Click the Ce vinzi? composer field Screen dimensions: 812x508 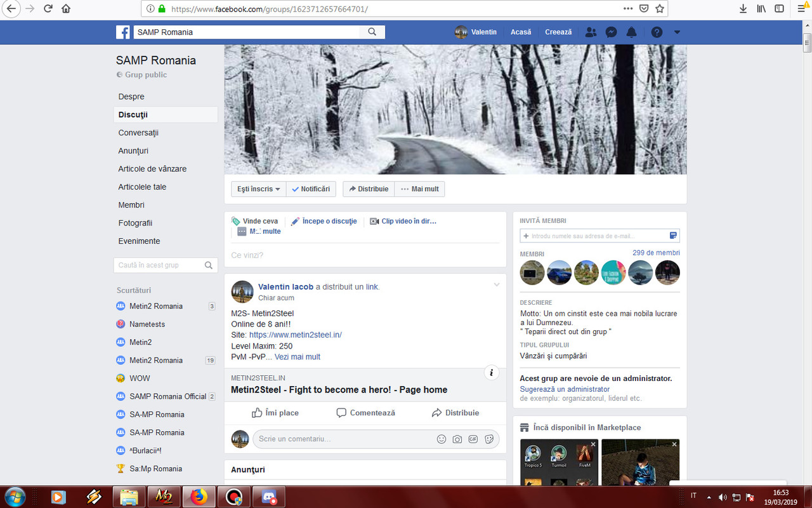pyautogui.click(x=365, y=255)
